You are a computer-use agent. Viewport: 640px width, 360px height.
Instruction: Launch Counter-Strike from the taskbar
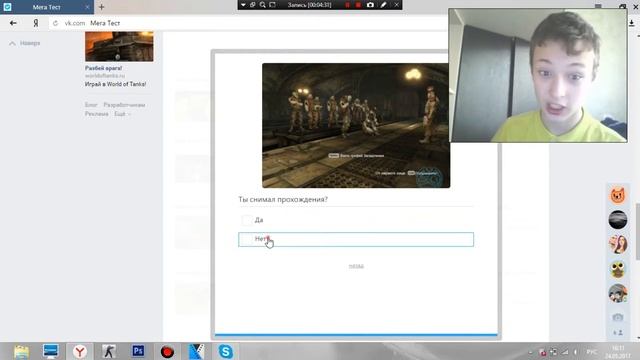click(109, 351)
